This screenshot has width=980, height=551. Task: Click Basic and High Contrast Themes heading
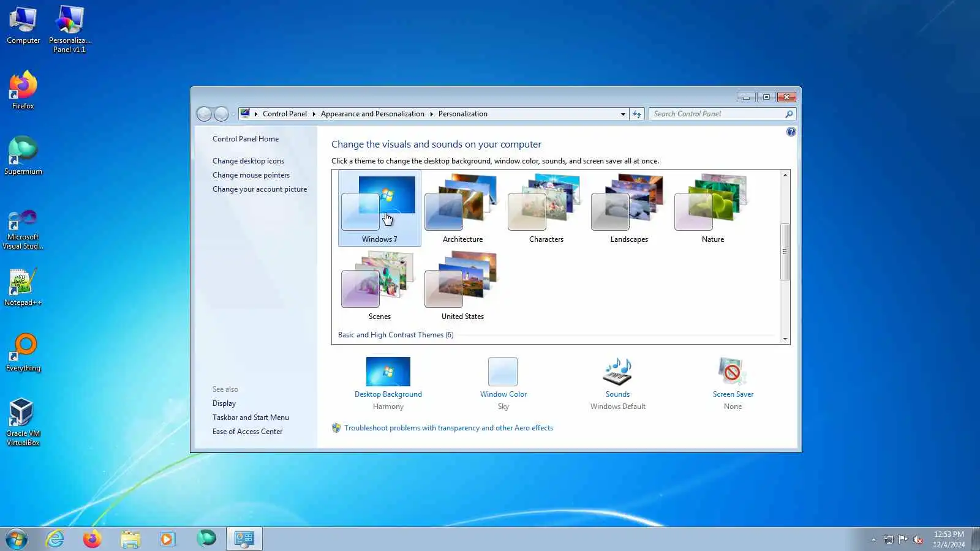[396, 335]
